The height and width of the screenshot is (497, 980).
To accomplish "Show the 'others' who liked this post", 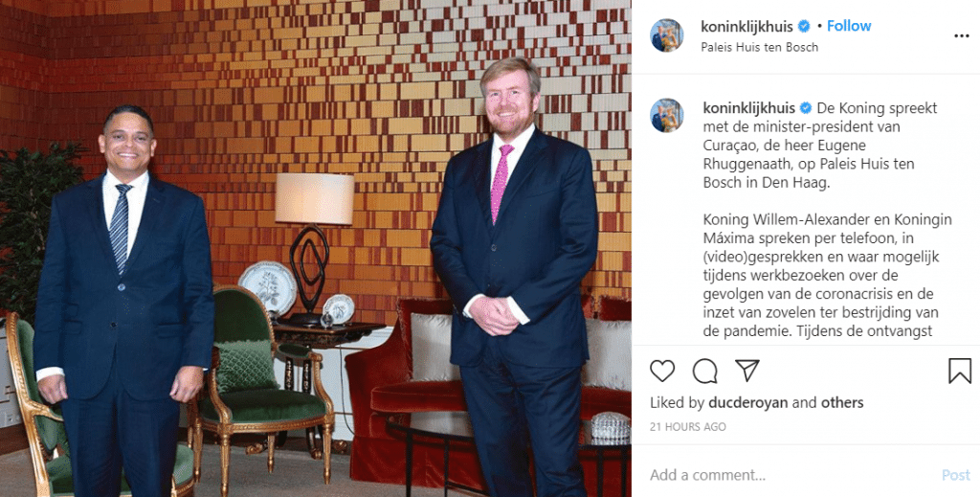I will (x=842, y=402).
